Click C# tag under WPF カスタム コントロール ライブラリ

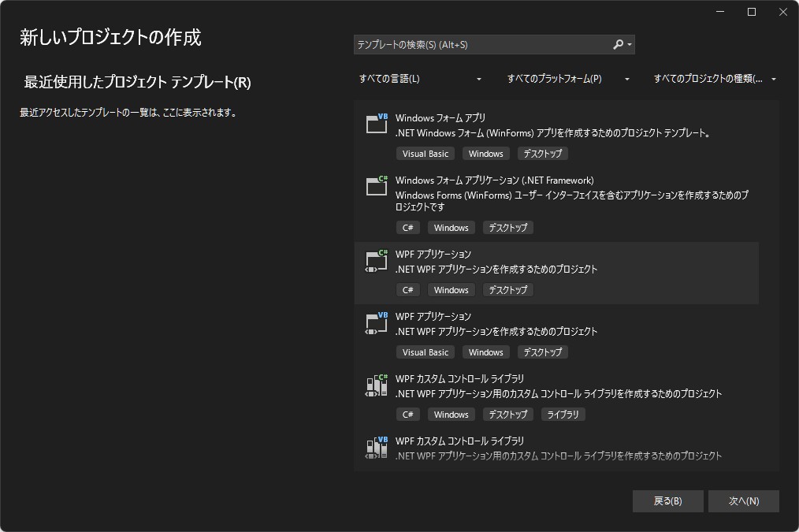pyautogui.click(x=407, y=415)
